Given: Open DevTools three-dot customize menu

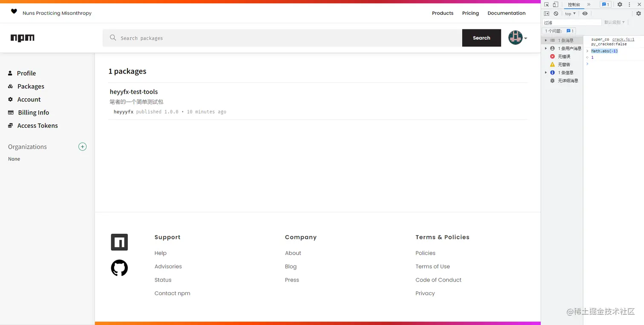Looking at the screenshot, I should tap(630, 4).
